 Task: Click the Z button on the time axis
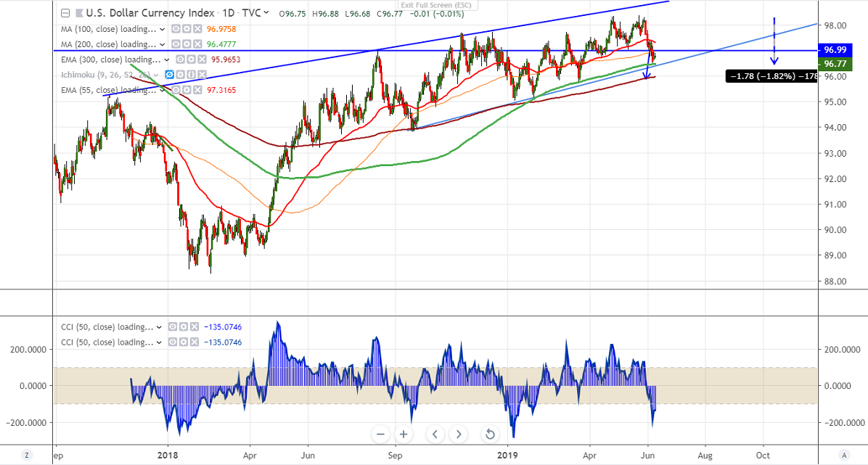27,455
